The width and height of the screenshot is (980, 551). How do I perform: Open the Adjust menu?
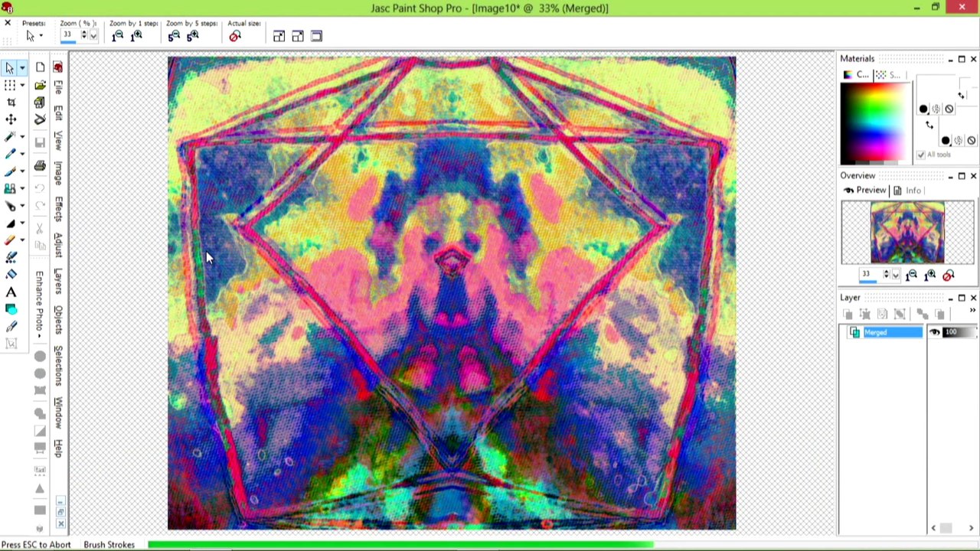click(x=58, y=245)
